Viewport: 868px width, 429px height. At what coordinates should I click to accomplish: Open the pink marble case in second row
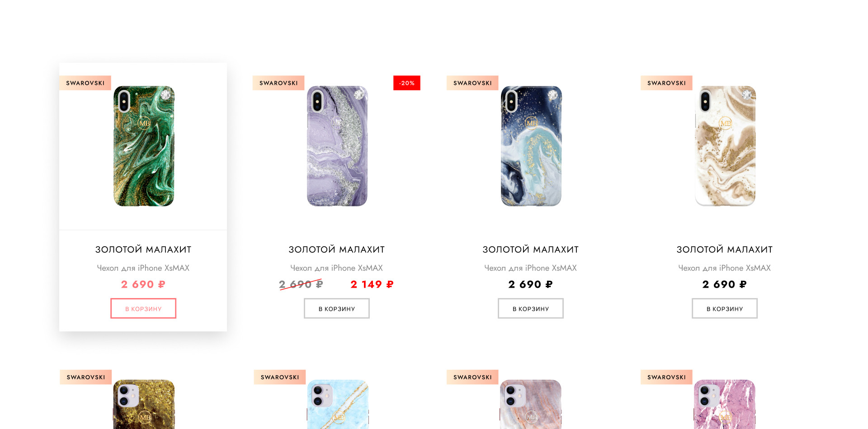[x=725, y=404]
